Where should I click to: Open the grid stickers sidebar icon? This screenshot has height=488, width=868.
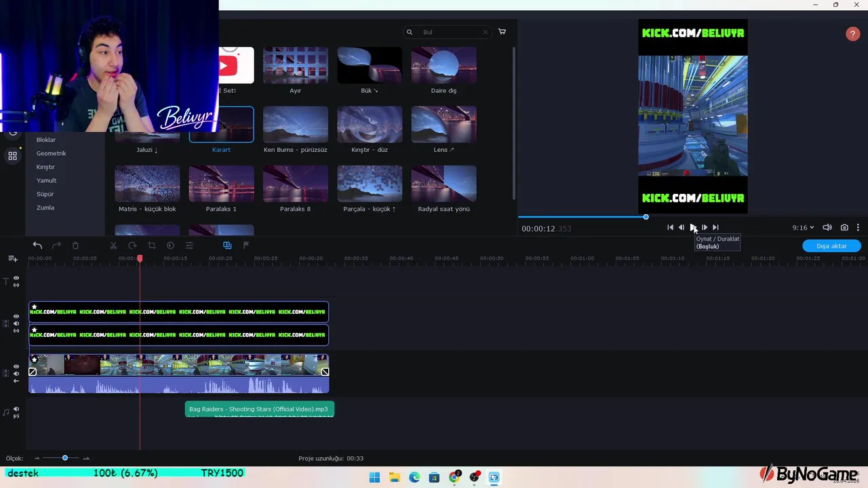12,156
